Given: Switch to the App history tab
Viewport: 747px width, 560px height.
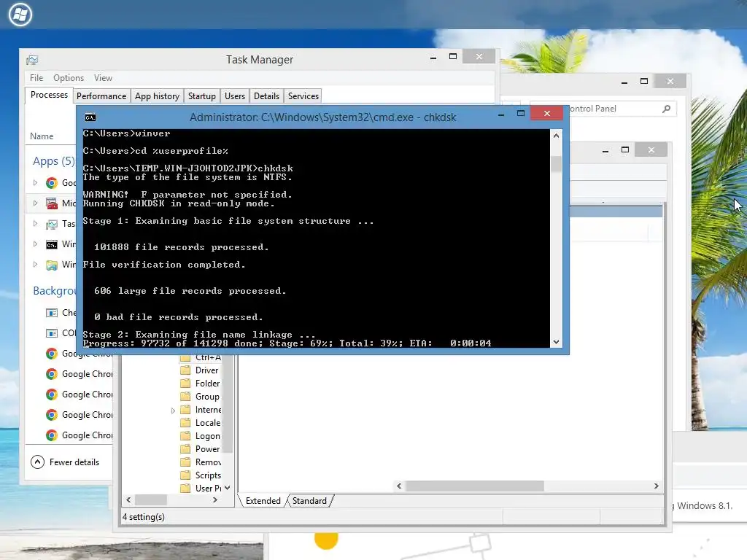Looking at the screenshot, I should [158, 96].
